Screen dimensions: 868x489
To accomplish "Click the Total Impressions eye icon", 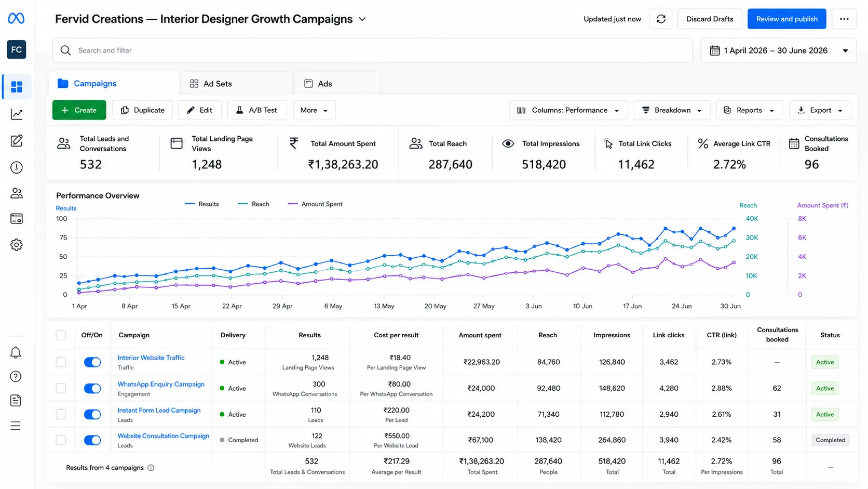I will click(x=508, y=143).
